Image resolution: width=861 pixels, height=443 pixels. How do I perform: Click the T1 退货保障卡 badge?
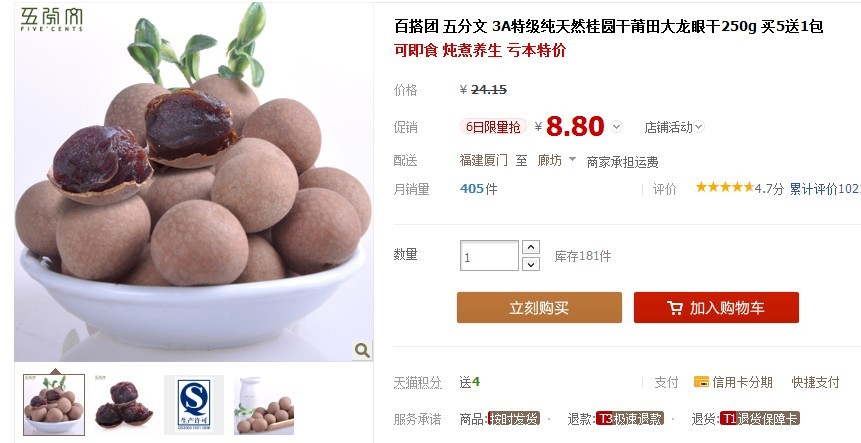click(x=759, y=419)
